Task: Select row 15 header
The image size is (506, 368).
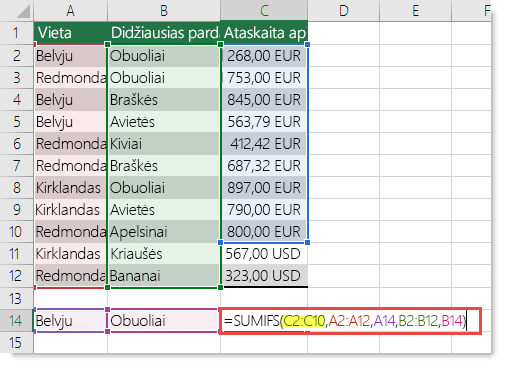Action: pyautogui.click(x=17, y=343)
